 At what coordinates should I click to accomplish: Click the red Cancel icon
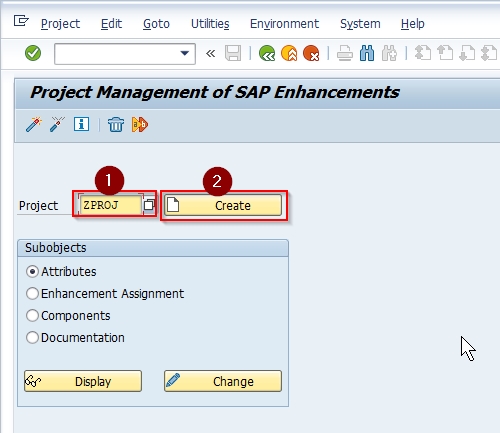[x=311, y=53]
